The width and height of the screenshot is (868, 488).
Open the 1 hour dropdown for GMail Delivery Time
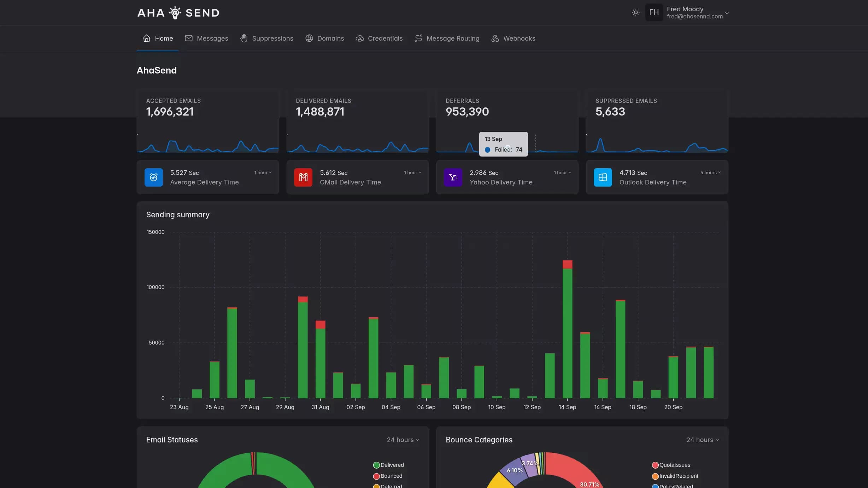[x=412, y=172]
